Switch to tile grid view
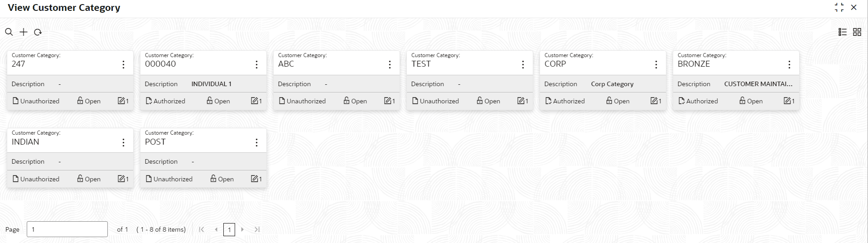This screenshot has height=243, width=868. [x=857, y=32]
